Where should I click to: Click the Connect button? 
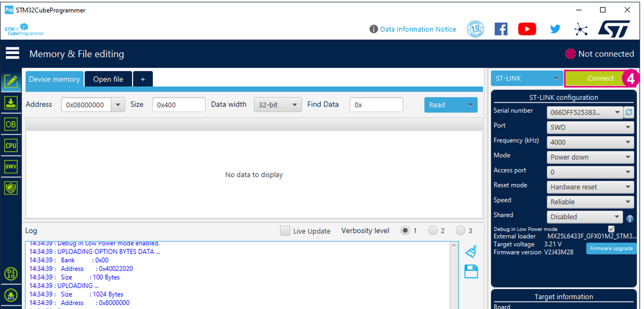600,78
